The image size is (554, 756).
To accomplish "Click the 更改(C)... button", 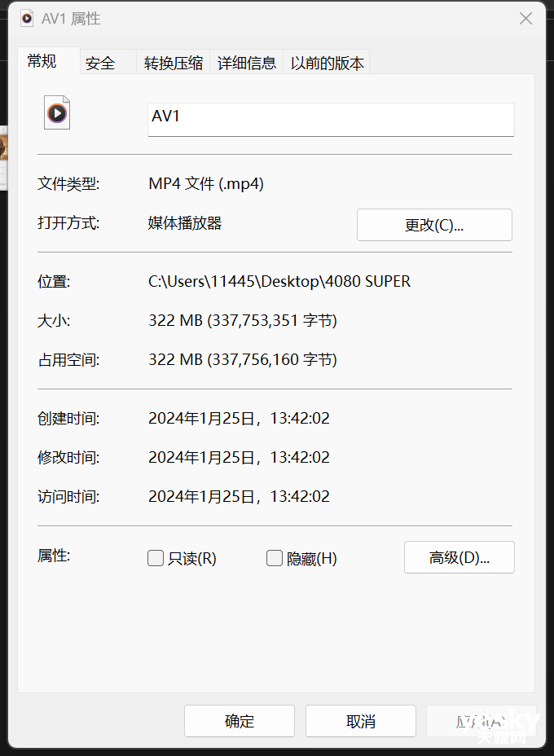I will click(434, 225).
